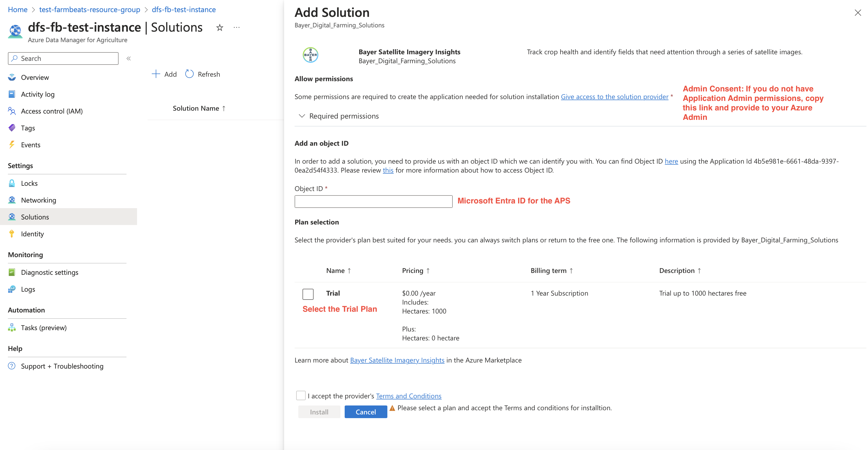This screenshot has height=450, width=868.
Task: Click the search magnifier icon
Action: pyautogui.click(x=14, y=58)
